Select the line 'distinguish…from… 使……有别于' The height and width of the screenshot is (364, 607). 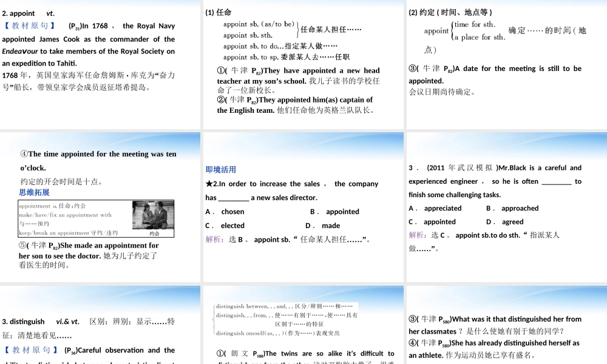[x=287, y=319]
